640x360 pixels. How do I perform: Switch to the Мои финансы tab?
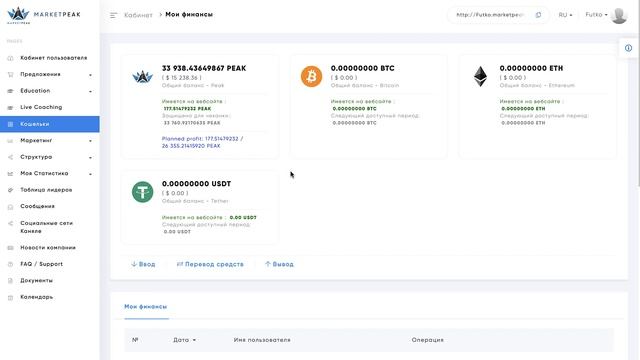(x=146, y=307)
